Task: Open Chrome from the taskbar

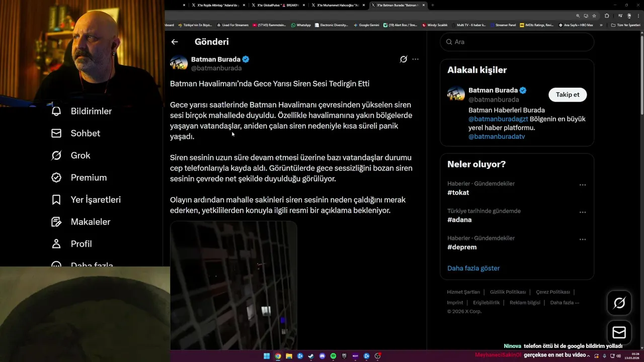Action: 278,356
